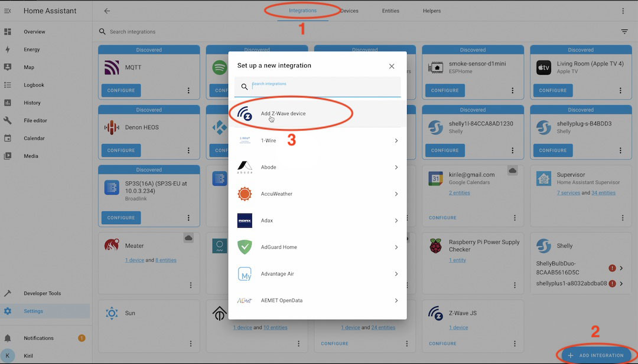Open Developer Tools hammer icon

8,293
